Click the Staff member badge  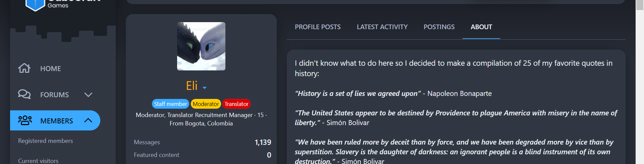(x=170, y=104)
